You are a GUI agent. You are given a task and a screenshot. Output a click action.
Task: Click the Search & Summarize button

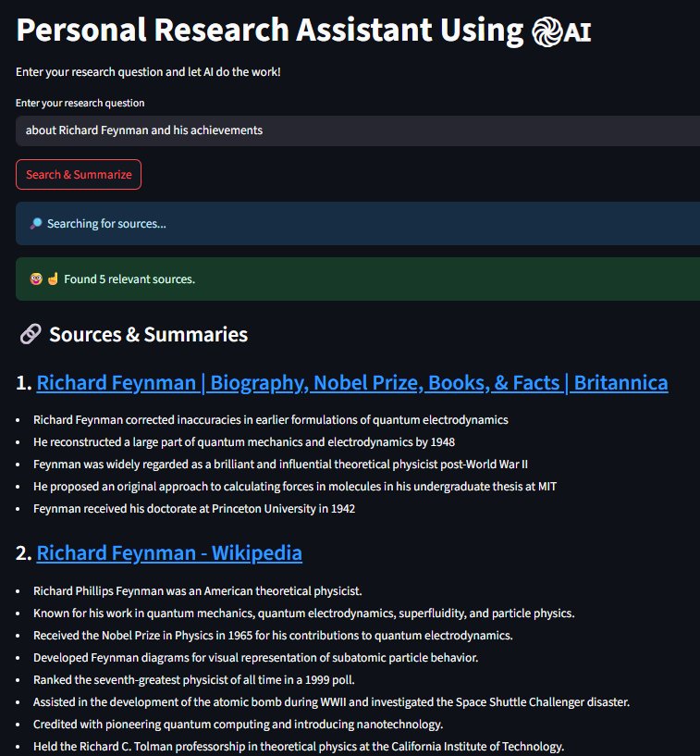click(79, 175)
